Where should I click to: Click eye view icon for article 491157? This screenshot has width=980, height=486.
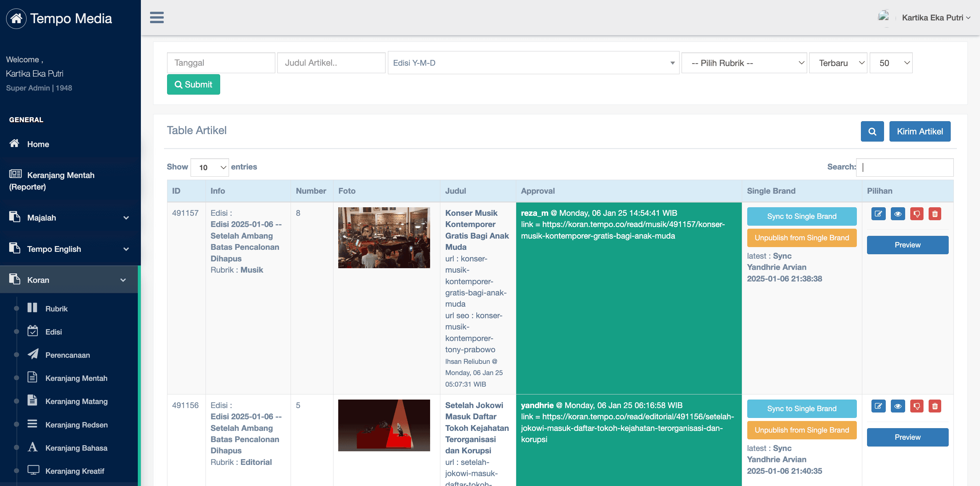(898, 214)
